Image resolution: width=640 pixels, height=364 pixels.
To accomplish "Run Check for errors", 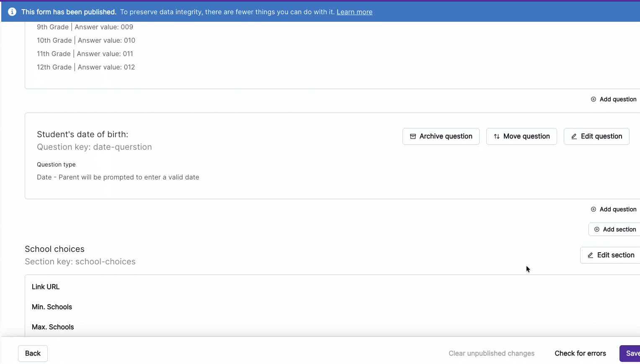I will [580, 354].
